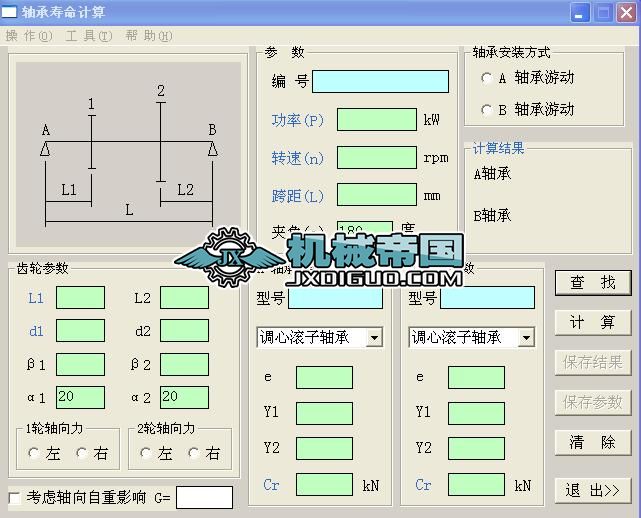Focus the right bearing Y2 field
The height and width of the screenshot is (518, 641).
pos(476,448)
